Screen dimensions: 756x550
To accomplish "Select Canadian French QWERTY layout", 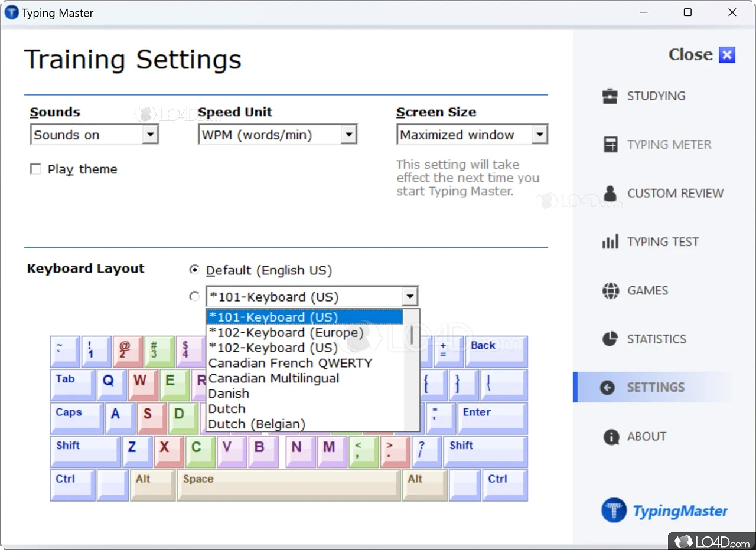I will 290,363.
